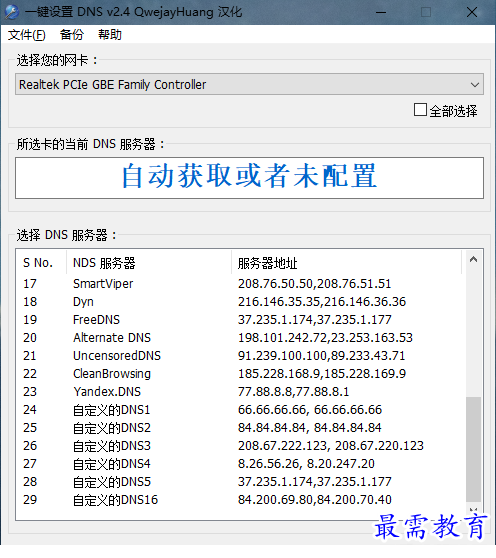Click the list scroll up arrow

coord(473,259)
